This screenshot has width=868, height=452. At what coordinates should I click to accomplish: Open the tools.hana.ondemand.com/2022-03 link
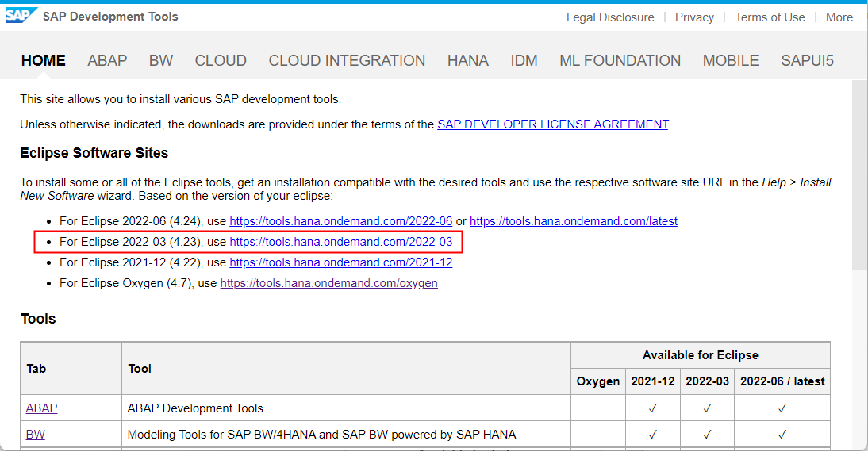pyautogui.click(x=341, y=242)
